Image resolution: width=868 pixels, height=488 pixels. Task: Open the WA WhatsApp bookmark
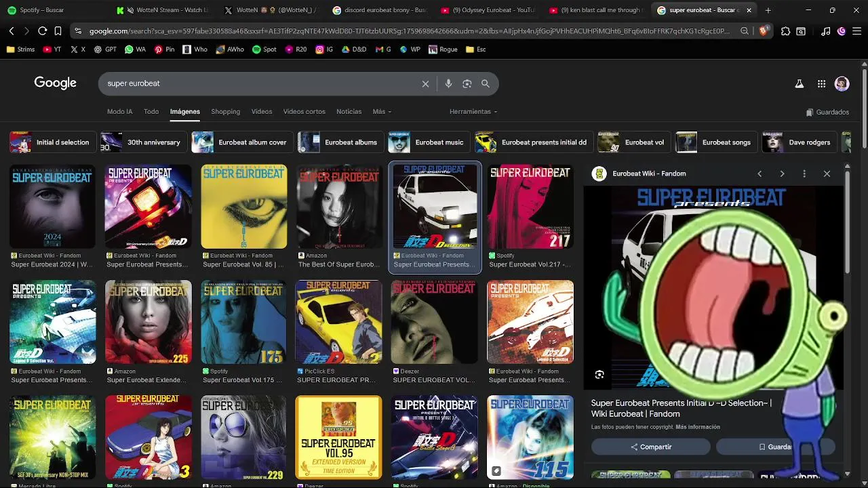click(x=136, y=49)
